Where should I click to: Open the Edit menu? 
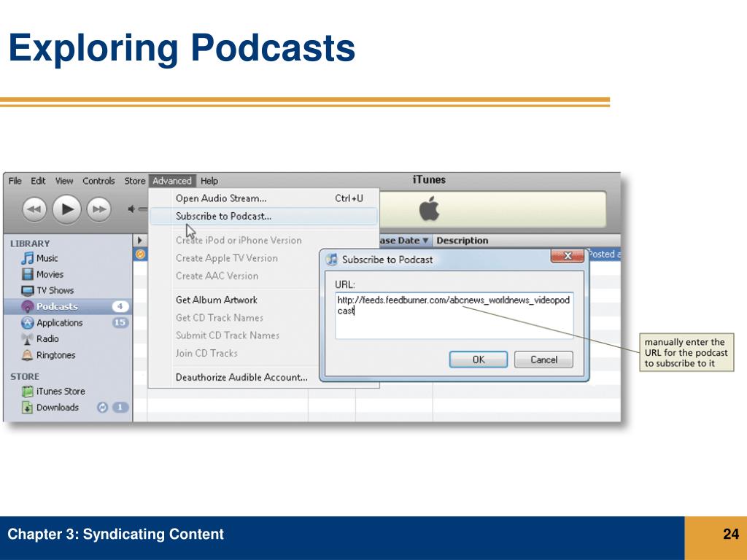click(38, 181)
